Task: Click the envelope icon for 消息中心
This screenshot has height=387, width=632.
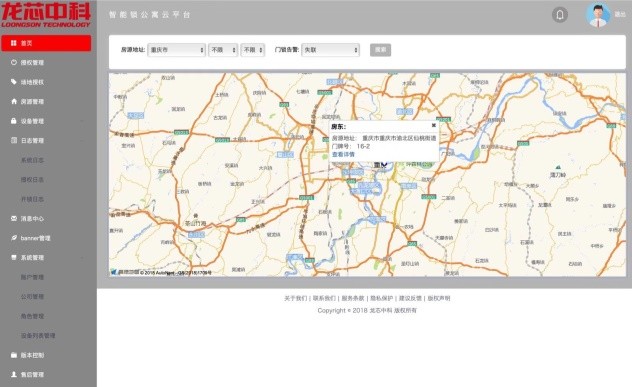Action: click(14, 218)
